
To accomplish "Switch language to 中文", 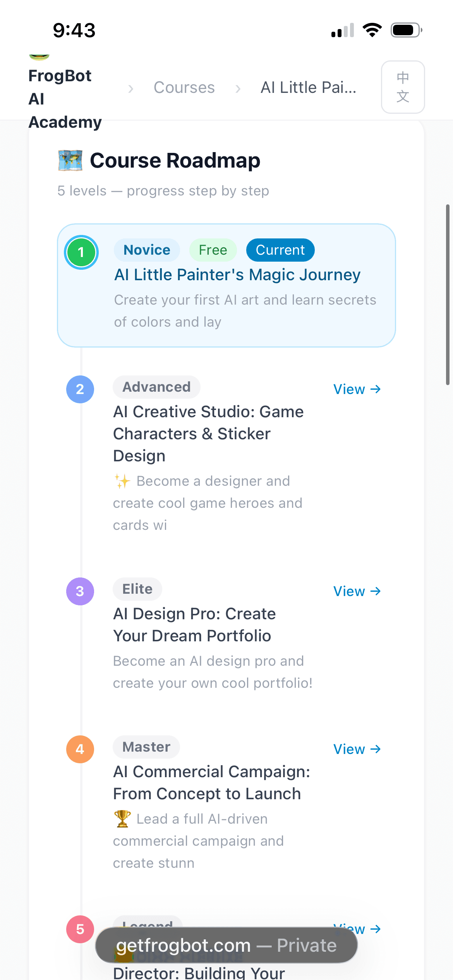I will click(403, 87).
